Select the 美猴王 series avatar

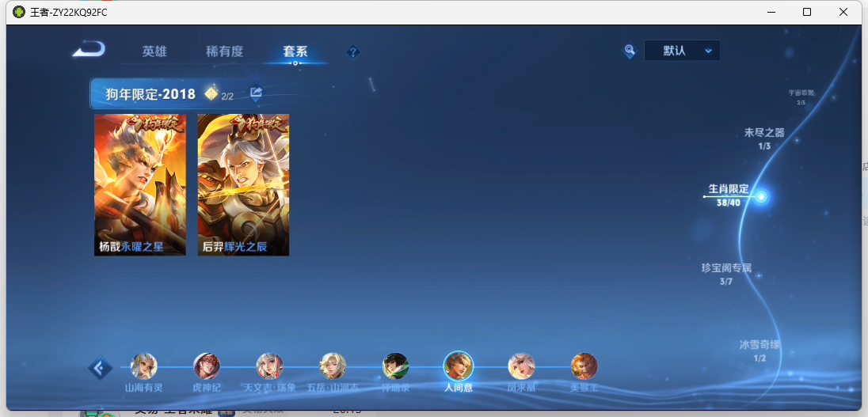pos(584,366)
